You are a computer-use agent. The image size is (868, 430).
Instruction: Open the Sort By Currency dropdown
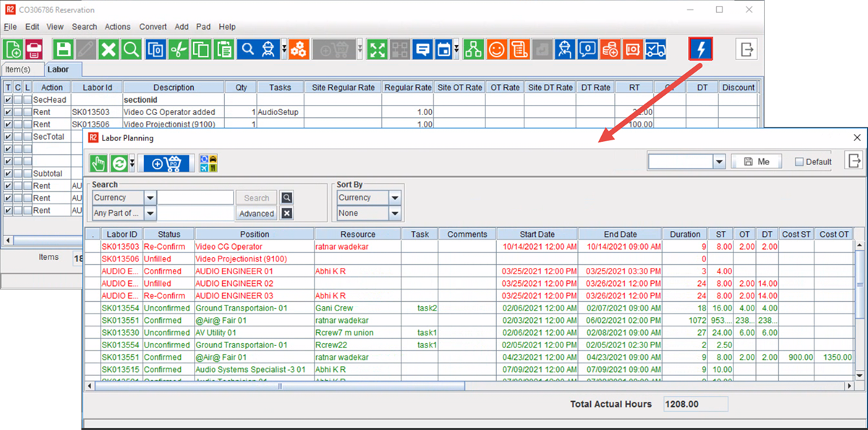pyautogui.click(x=395, y=198)
